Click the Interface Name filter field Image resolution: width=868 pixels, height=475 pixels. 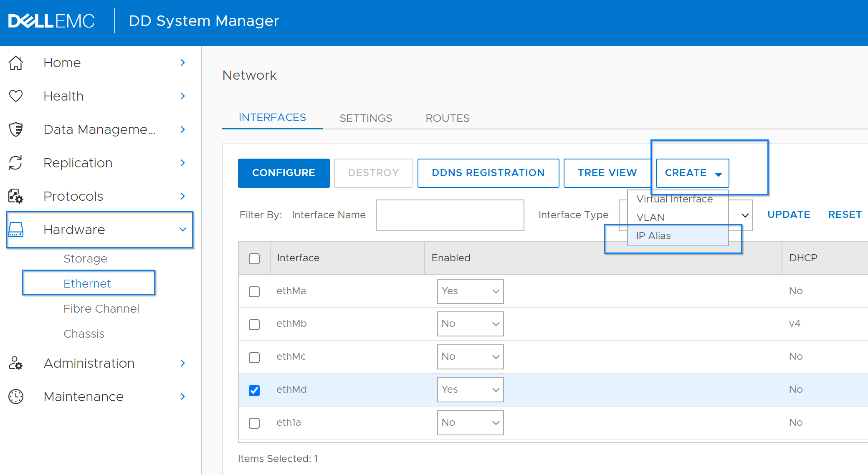pyautogui.click(x=450, y=215)
